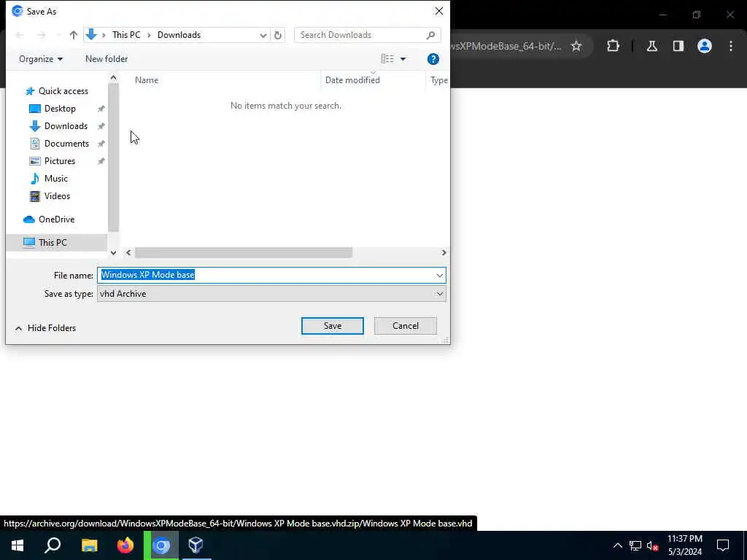Screen dimensions: 747x560
Task: Collapse the dialog with Hide Folders
Action: click(x=46, y=328)
